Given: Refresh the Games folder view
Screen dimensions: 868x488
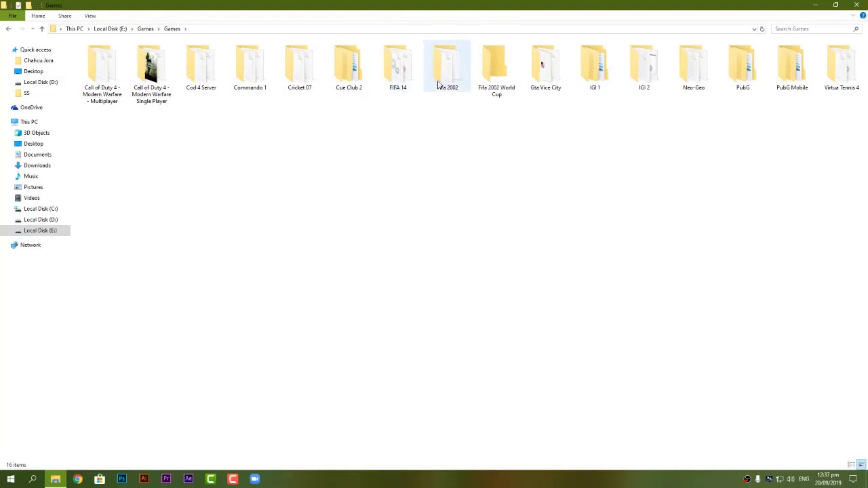Looking at the screenshot, I should point(762,28).
